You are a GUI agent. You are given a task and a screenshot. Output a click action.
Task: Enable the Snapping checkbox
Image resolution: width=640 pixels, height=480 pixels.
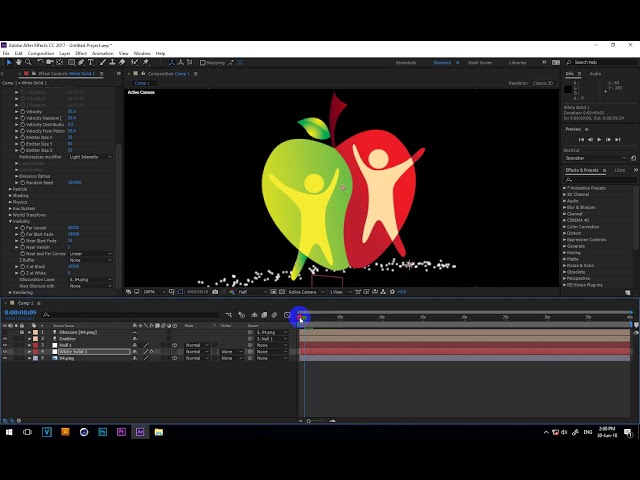[x=202, y=62]
